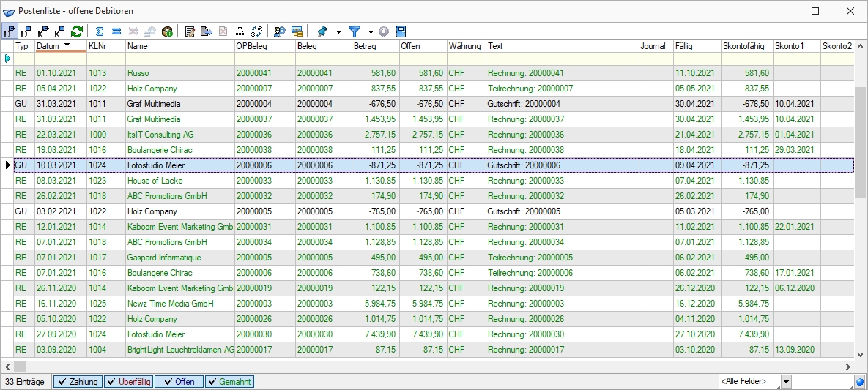Open dropdown arrow next to filter funnel

[x=371, y=31]
